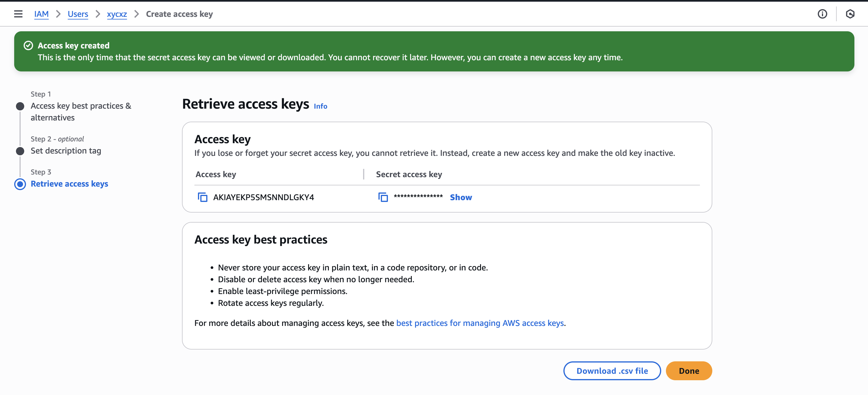Download the .csv file
Viewport: 868px width, 395px height.
(x=612, y=371)
